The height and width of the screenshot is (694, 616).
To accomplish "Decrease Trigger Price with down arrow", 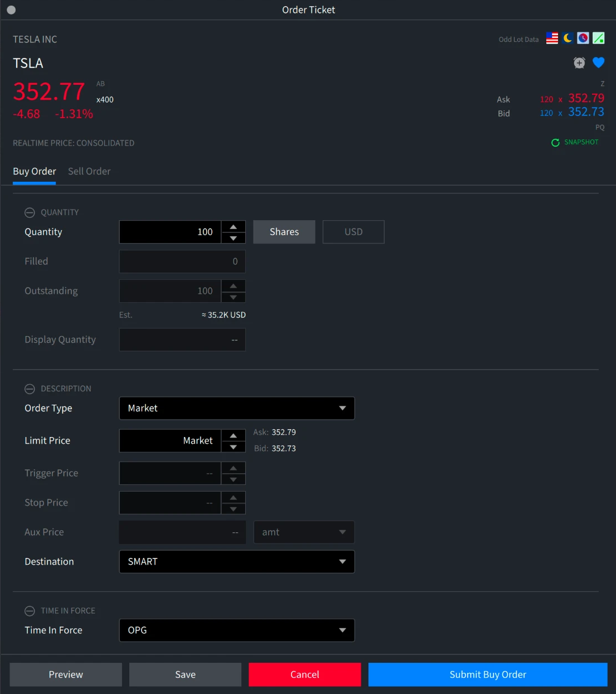I will click(234, 479).
